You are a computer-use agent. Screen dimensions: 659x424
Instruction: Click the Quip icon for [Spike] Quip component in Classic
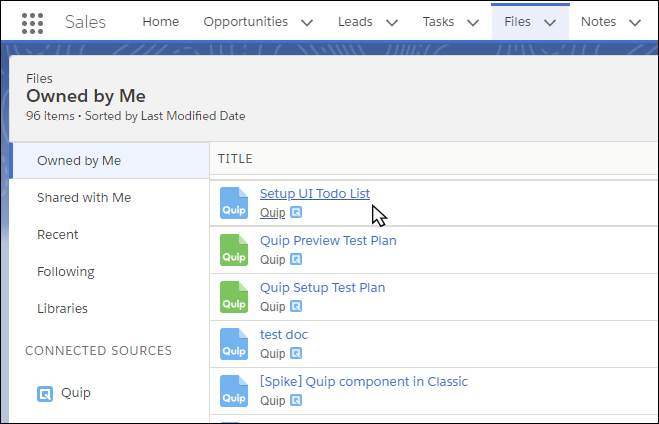point(234,392)
